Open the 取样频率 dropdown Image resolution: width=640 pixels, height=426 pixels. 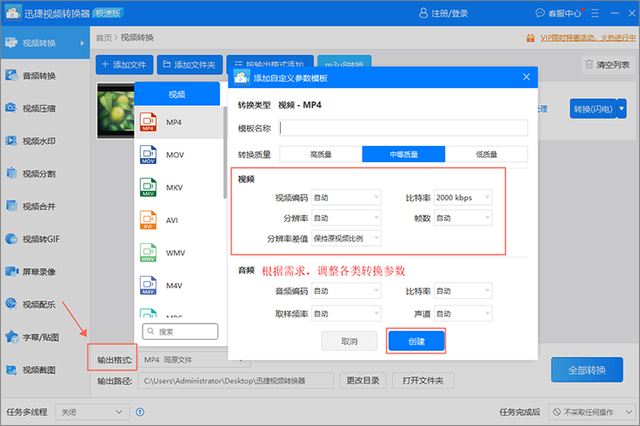pyautogui.click(x=346, y=314)
